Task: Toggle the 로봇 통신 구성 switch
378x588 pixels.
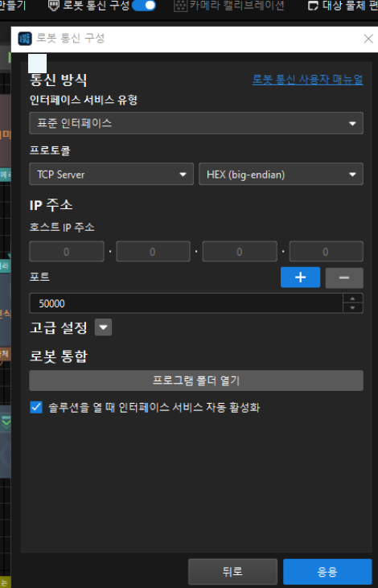Action: (x=144, y=6)
